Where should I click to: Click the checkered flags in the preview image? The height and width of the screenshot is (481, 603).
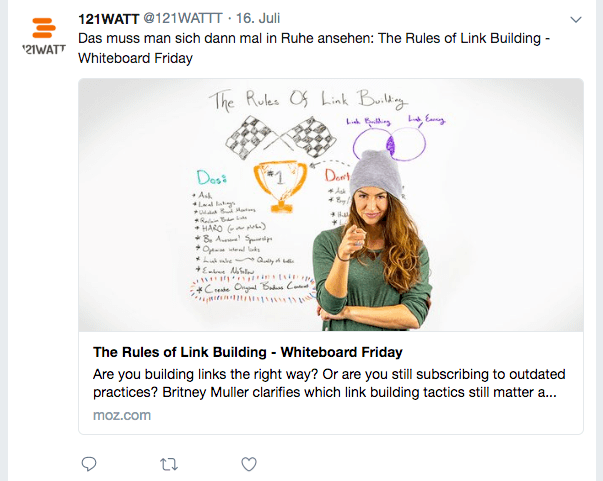[x=280, y=137]
